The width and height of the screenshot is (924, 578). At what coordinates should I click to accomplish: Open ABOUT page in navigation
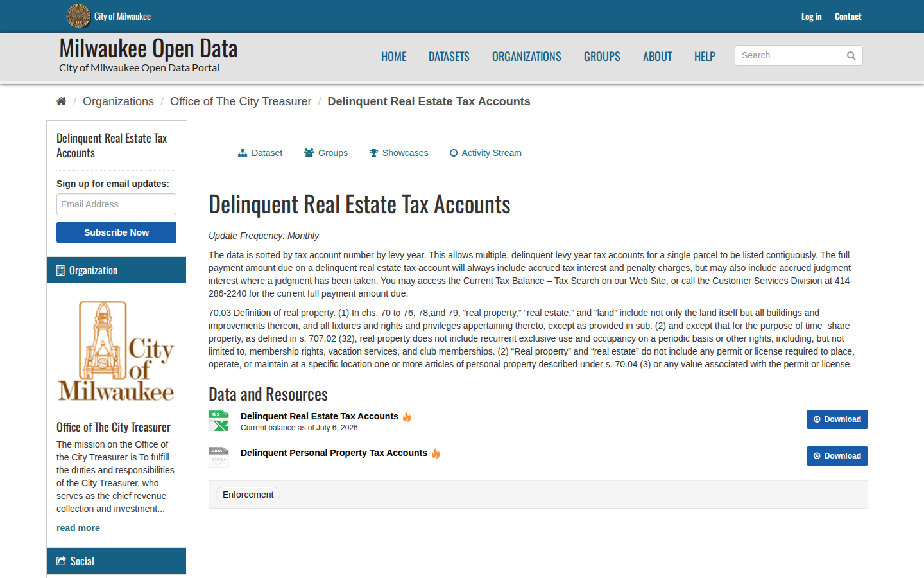pyautogui.click(x=657, y=57)
